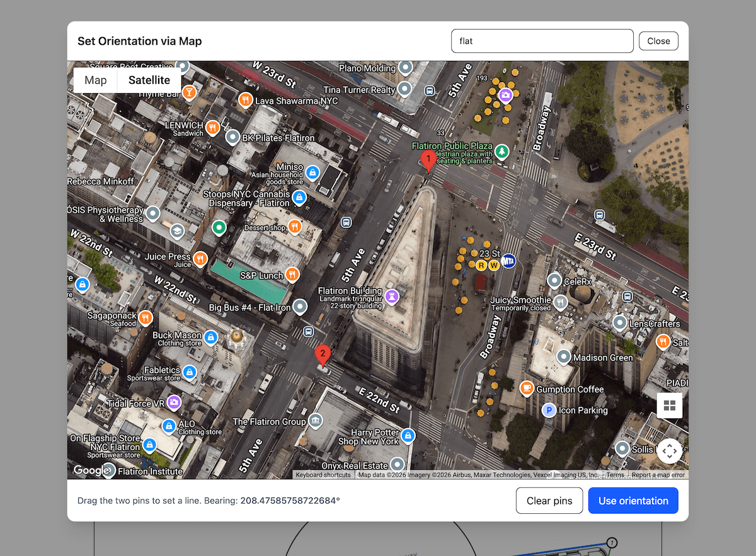
Task: Clear pins from the map
Action: click(x=549, y=501)
